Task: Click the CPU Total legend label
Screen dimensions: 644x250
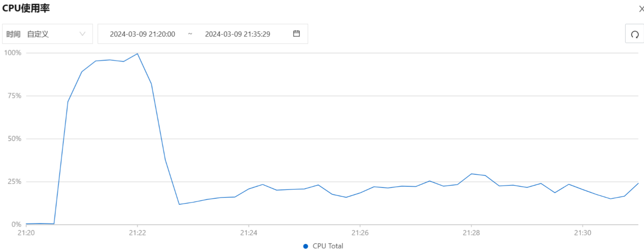Action: pyautogui.click(x=328, y=246)
